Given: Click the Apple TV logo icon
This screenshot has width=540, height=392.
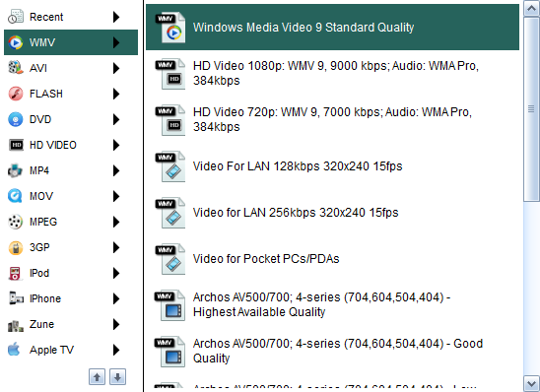Looking at the screenshot, I should coord(14,350).
